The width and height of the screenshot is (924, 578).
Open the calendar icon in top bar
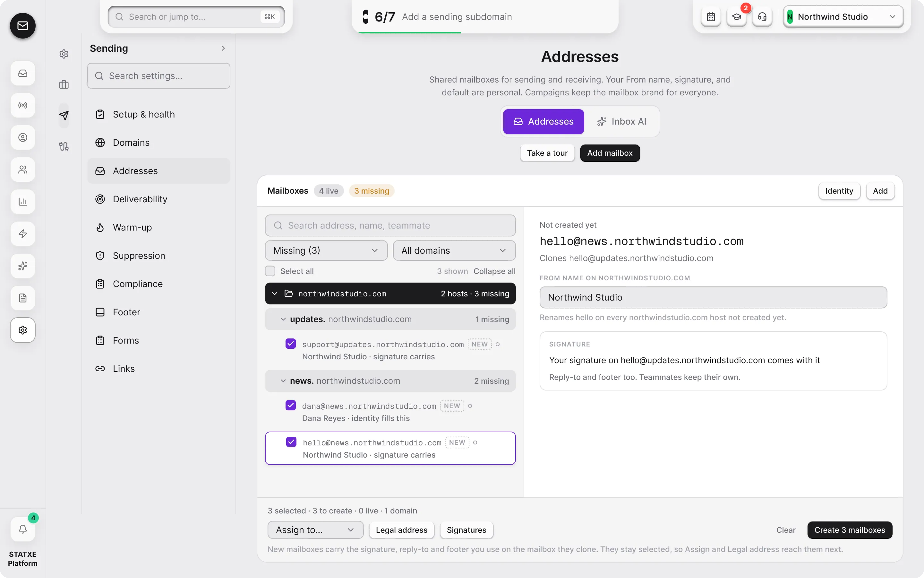click(x=711, y=17)
